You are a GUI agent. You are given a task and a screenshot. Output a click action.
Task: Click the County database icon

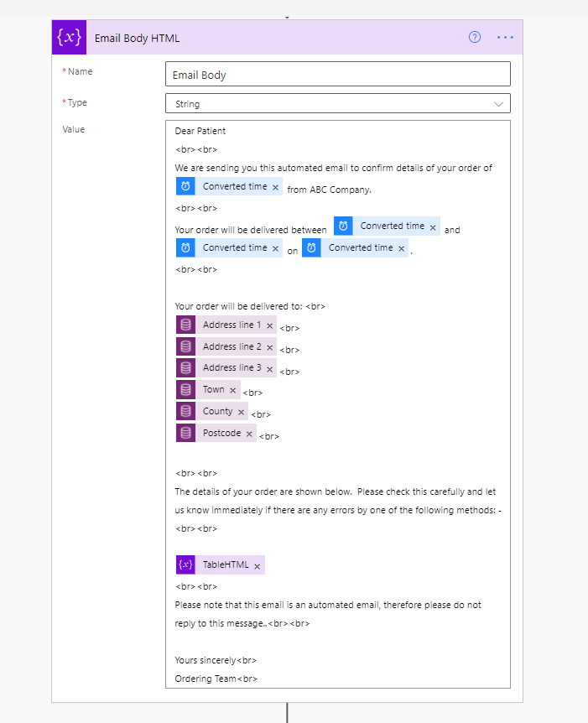pos(186,412)
